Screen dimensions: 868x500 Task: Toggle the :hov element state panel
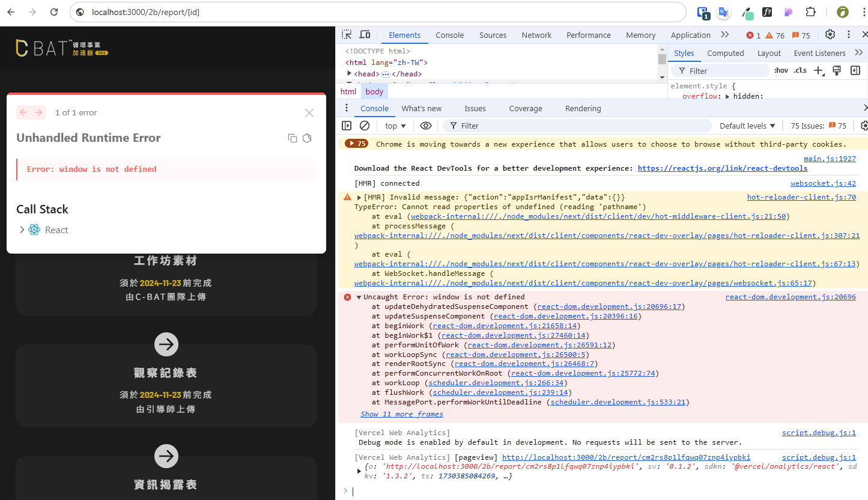pyautogui.click(x=781, y=71)
